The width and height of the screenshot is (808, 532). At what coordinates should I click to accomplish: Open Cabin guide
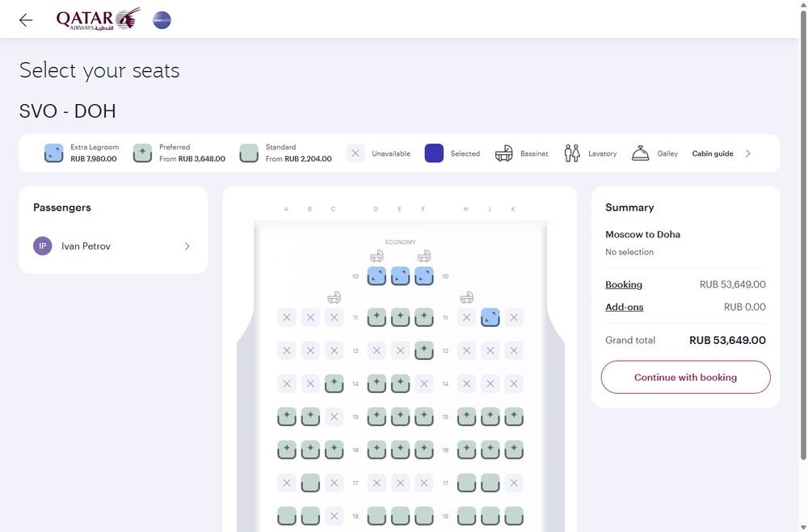coord(712,153)
